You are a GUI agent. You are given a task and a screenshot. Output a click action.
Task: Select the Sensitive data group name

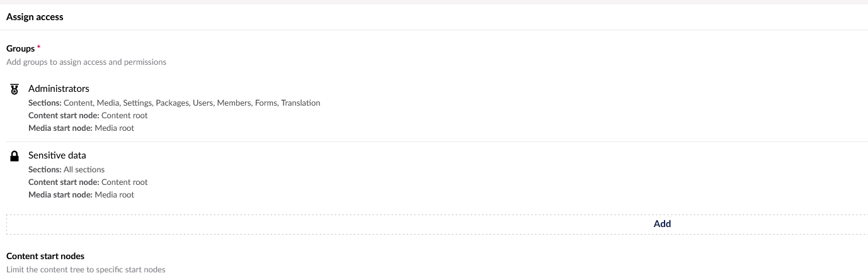coord(57,155)
